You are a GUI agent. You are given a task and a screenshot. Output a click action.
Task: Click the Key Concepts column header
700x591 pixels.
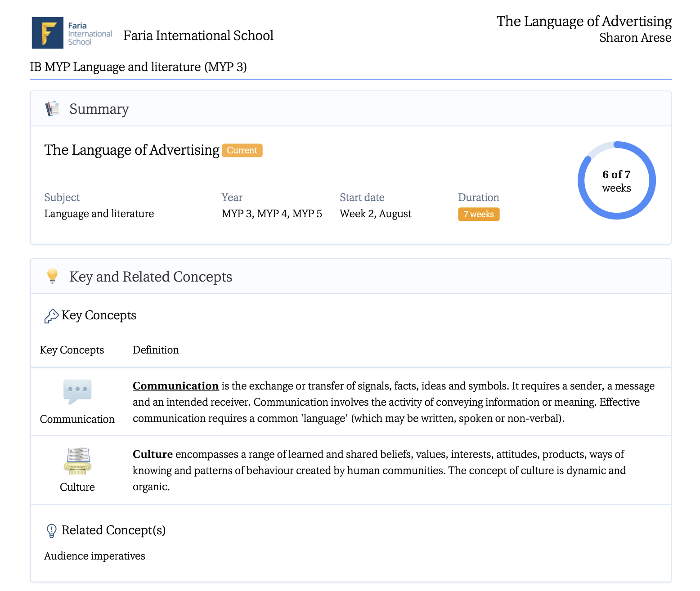tap(72, 350)
